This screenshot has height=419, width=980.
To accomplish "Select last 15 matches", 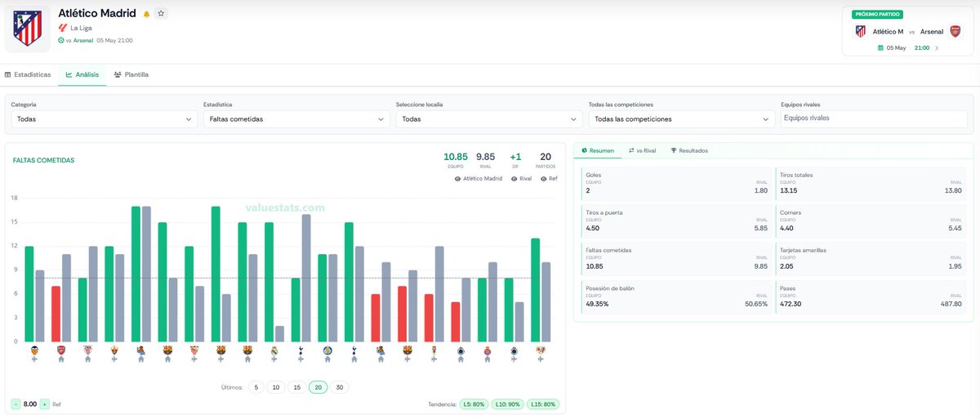I will (x=297, y=388).
